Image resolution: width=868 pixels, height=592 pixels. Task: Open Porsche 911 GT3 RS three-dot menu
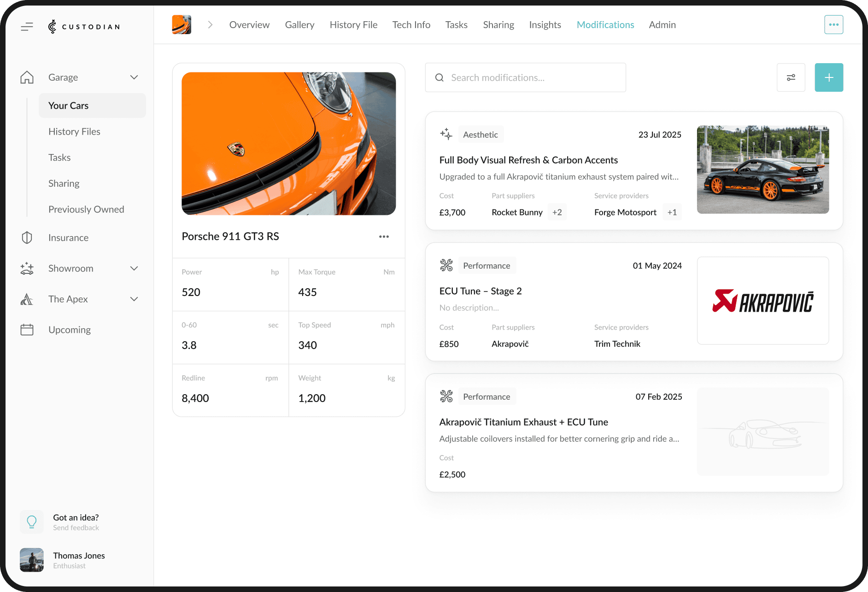[x=384, y=237]
